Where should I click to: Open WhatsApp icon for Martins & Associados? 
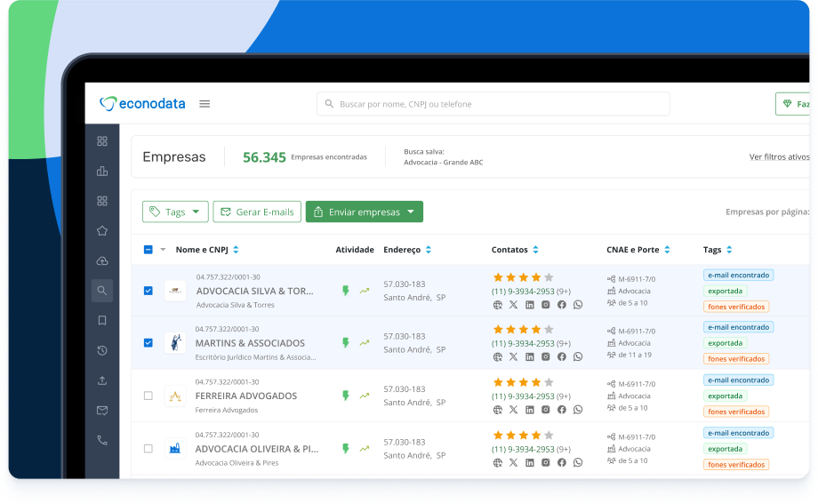tap(578, 356)
